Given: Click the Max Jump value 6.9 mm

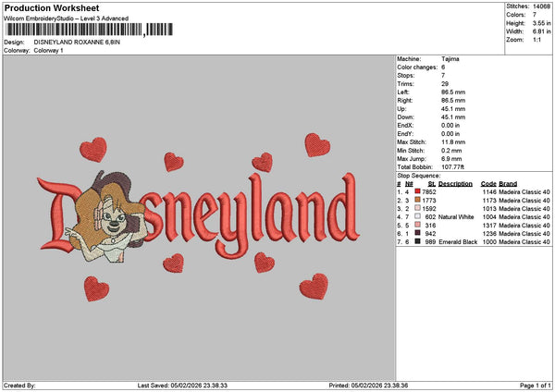Looking at the screenshot, I should click(451, 159).
